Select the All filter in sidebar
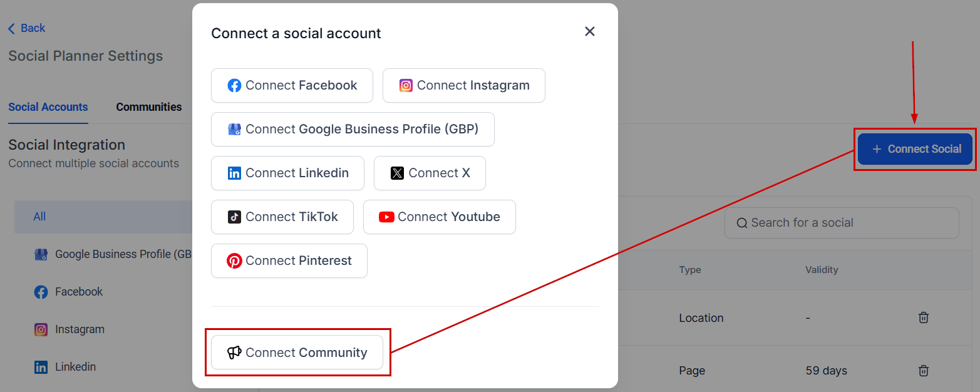This screenshot has width=980, height=392. [x=40, y=217]
